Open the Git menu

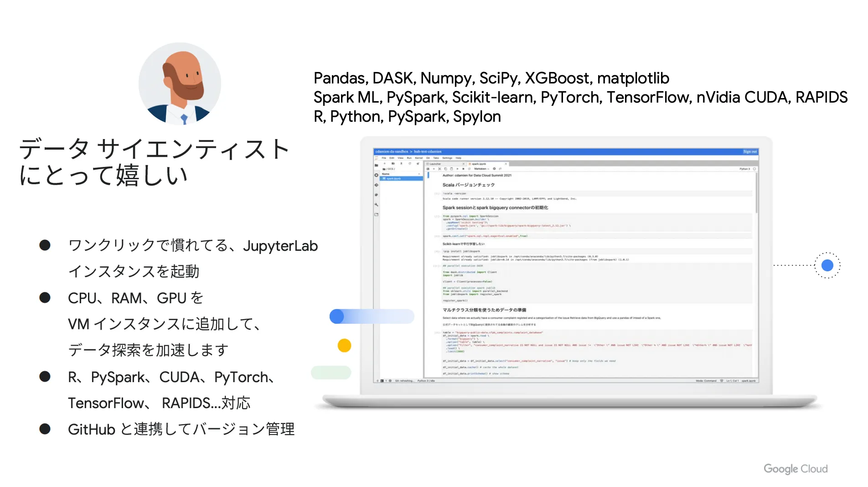[428, 158]
